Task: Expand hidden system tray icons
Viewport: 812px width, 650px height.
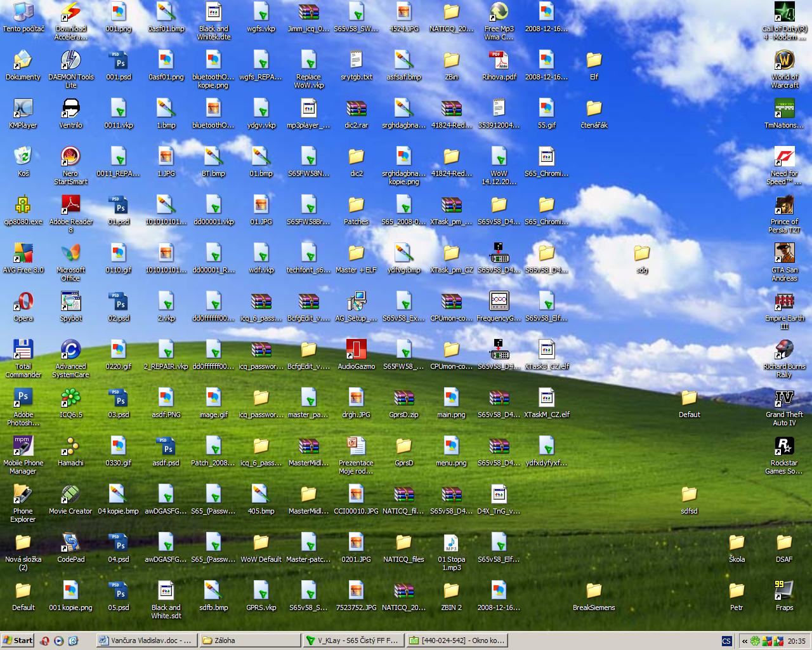Action: click(745, 641)
